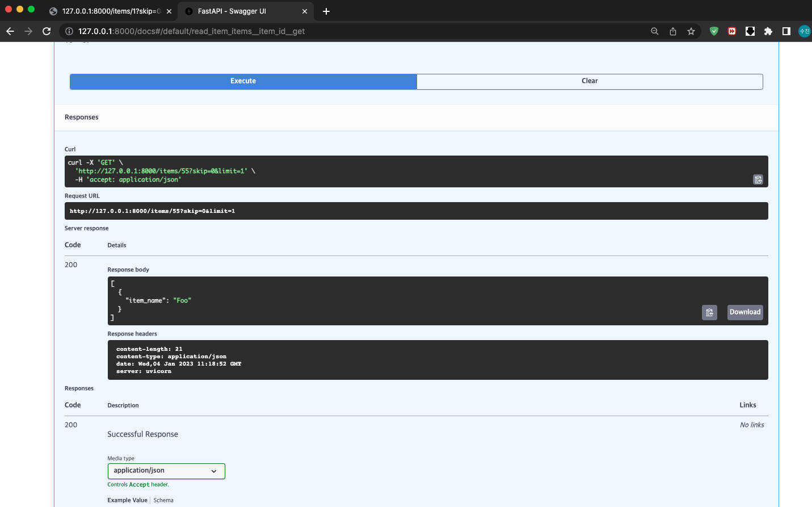The height and width of the screenshot is (507, 812).
Task: Click the content-type: application/json header line
Action: coord(171,357)
